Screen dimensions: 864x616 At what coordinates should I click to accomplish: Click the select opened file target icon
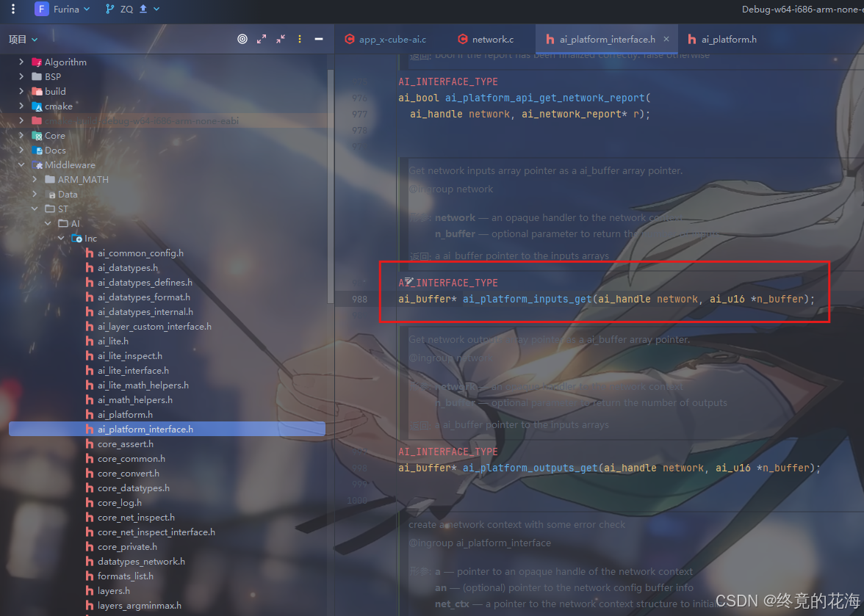242,39
